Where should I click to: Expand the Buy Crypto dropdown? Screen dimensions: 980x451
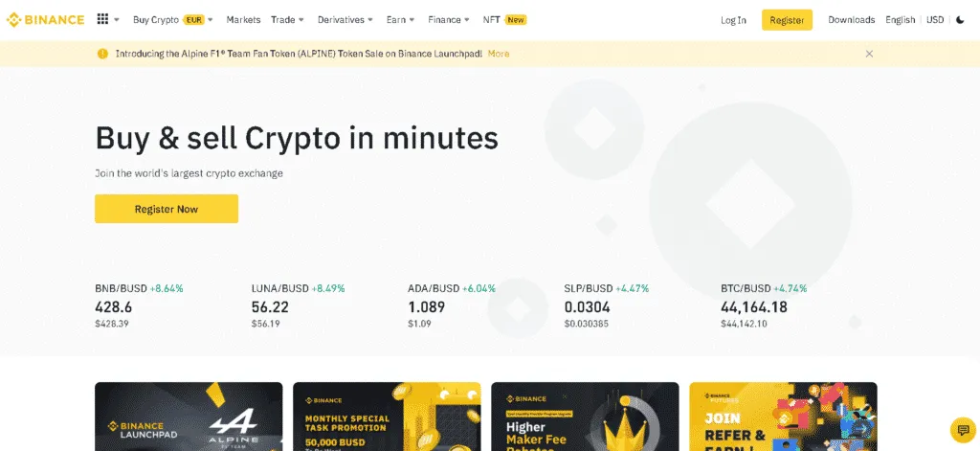pos(173,20)
